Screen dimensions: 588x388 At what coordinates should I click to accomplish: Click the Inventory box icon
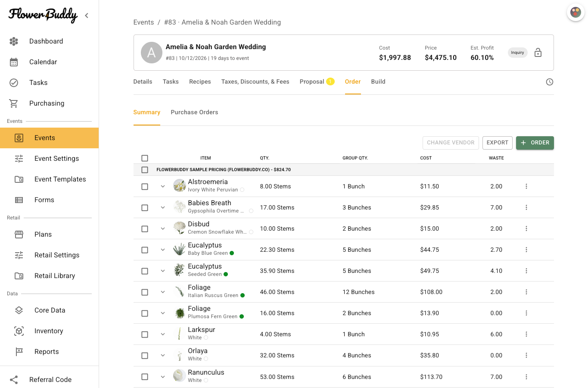tap(19, 331)
